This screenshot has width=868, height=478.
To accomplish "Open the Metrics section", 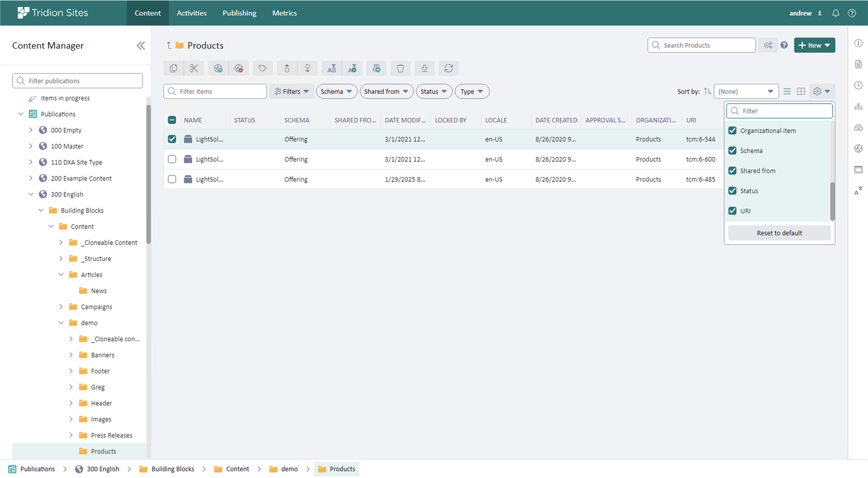I will click(x=284, y=13).
